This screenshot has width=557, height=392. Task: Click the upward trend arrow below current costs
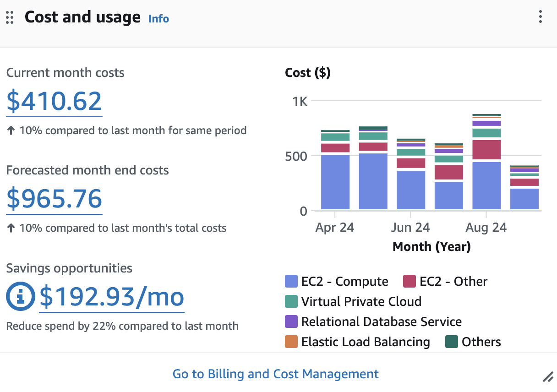click(x=10, y=130)
